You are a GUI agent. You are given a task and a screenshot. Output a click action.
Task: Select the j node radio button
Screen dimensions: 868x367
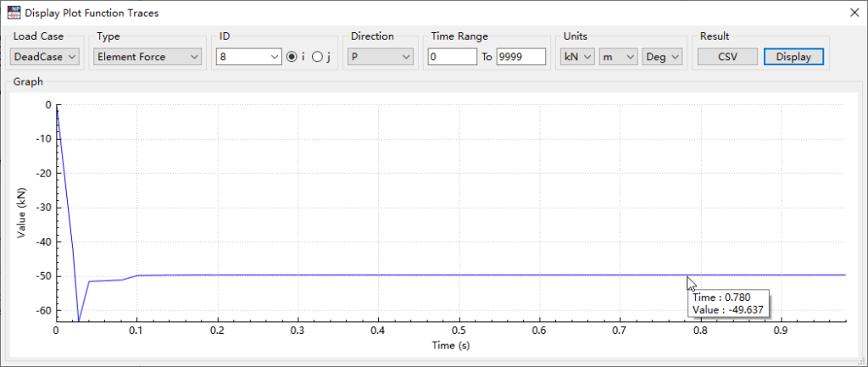[317, 57]
